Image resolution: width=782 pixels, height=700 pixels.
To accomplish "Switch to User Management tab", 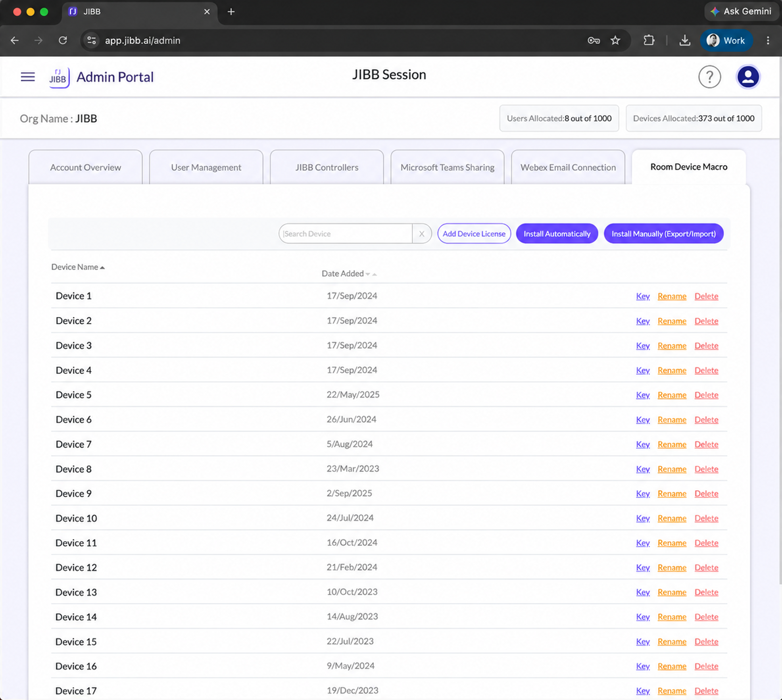I will (206, 167).
